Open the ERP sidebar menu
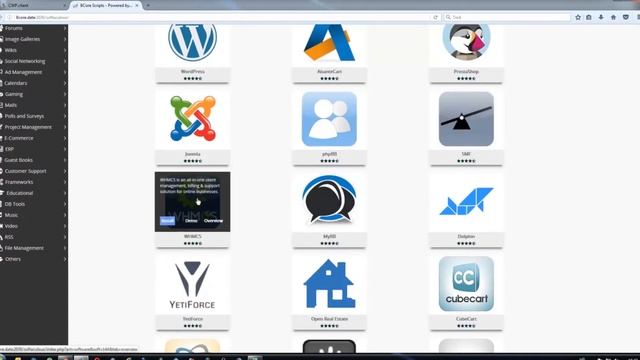This screenshot has width=640, height=360. click(x=34, y=149)
